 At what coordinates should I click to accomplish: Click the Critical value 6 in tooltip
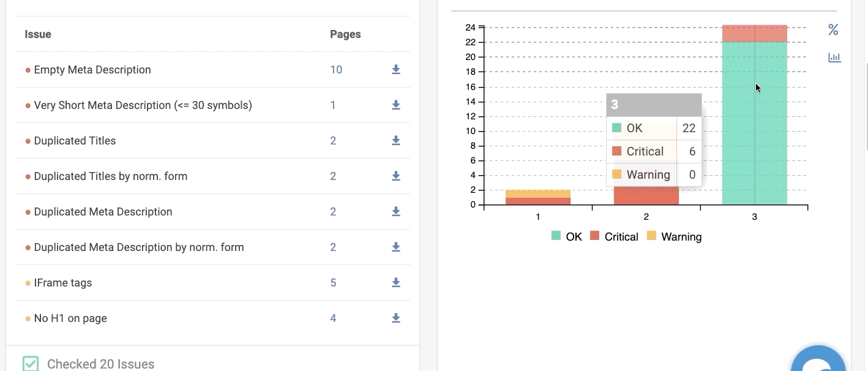click(692, 151)
